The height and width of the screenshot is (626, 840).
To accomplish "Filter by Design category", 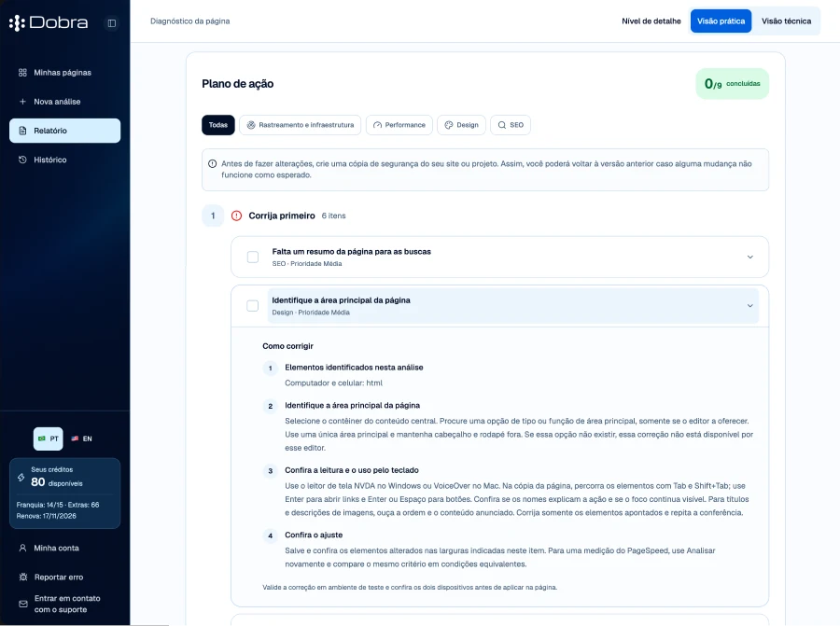I will pyautogui.click(x=461, y=125).
